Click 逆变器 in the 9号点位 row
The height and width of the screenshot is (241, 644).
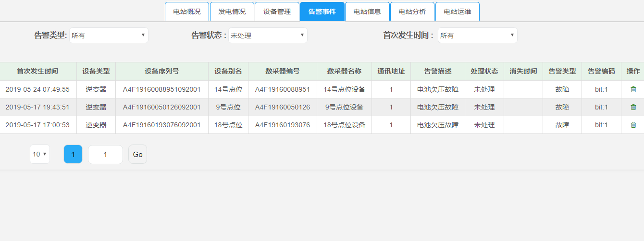[96, 107]
